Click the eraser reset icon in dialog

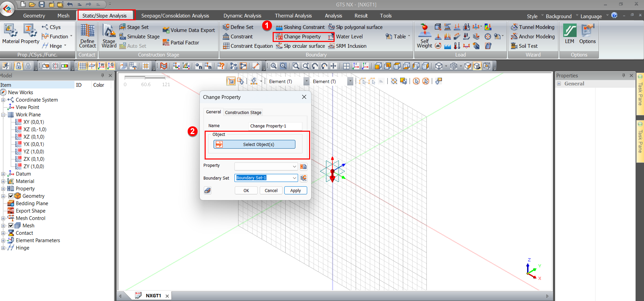point(207,190)
